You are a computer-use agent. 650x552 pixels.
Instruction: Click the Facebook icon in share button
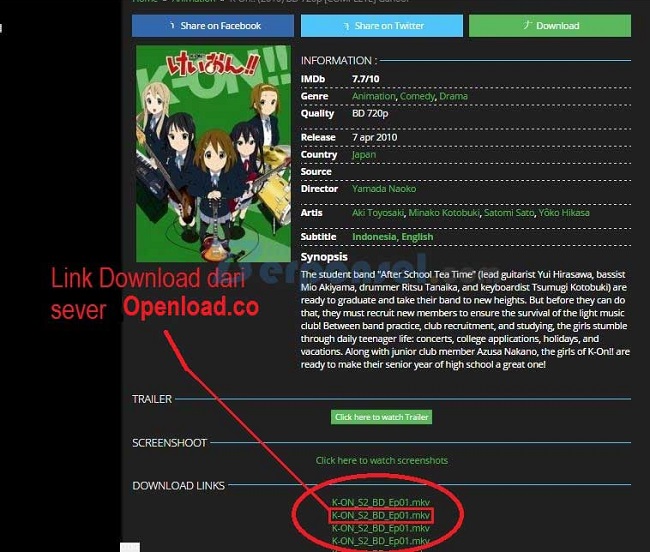tap(172, 25)
